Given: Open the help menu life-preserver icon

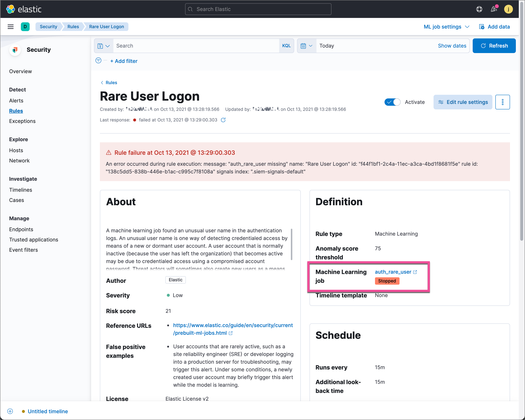Looking at the screenshot, I should [479, 9].
